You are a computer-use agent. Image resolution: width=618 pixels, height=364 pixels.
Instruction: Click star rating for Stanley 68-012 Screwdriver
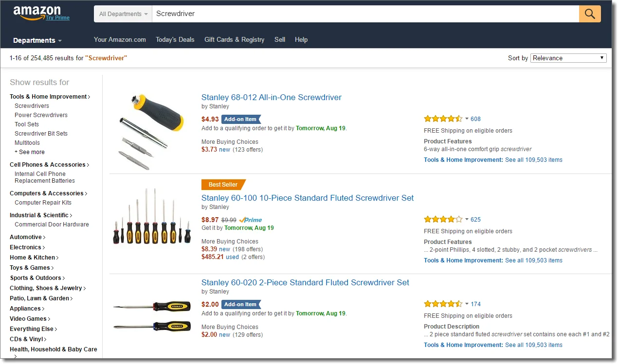pos(443,119)
